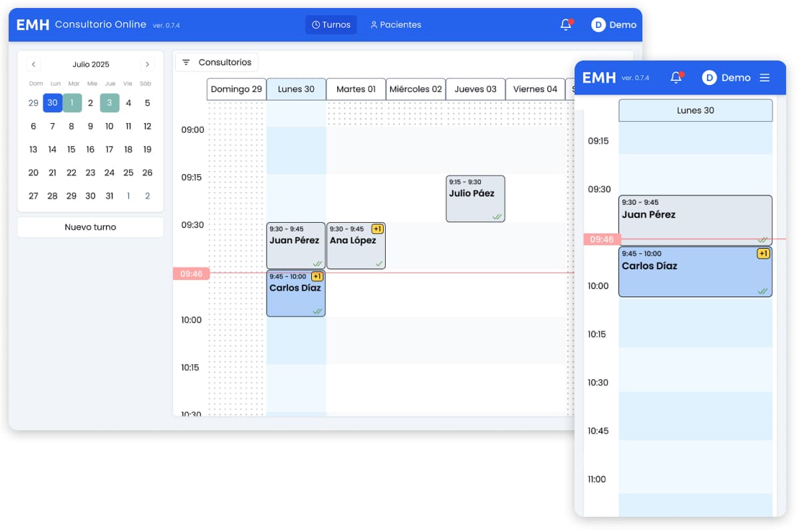Switch to the Turnos tab

(x=331, y=25)
